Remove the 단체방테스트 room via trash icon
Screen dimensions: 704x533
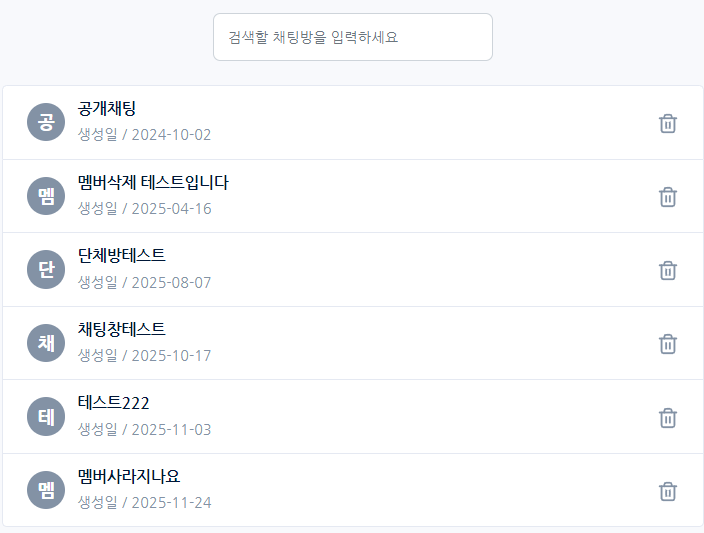pyautogui.click(x=668, y=270)
